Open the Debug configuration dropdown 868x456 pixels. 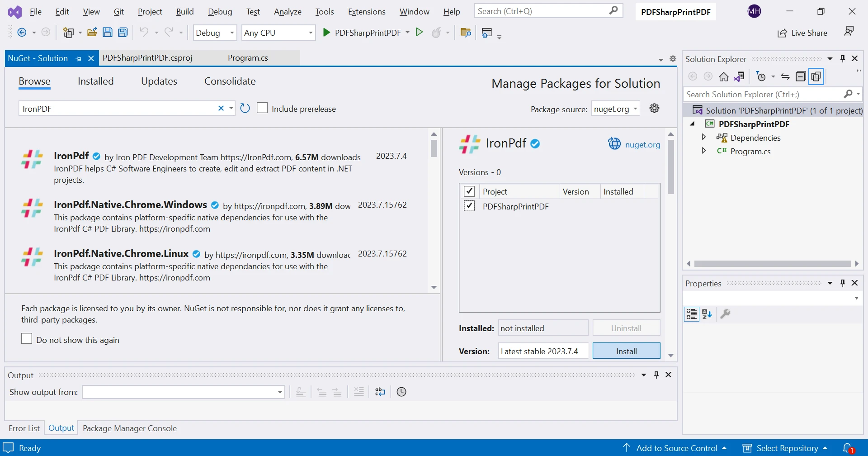click(215, 33)
